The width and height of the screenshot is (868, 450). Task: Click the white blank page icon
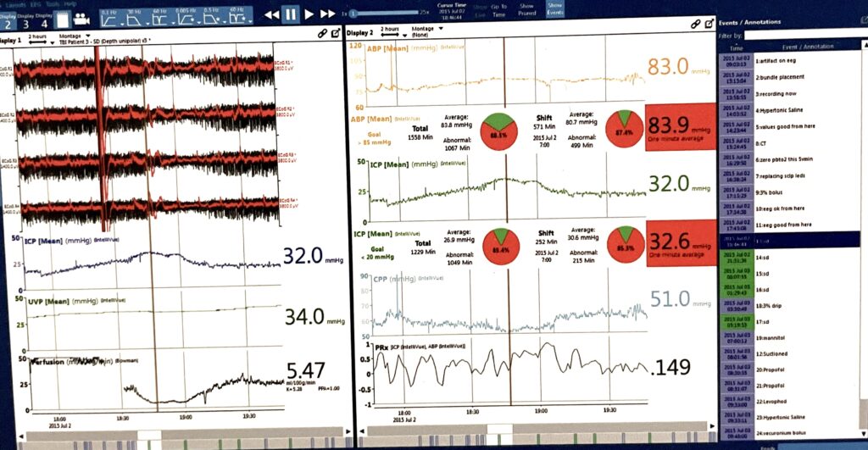[x=63, y=20]
